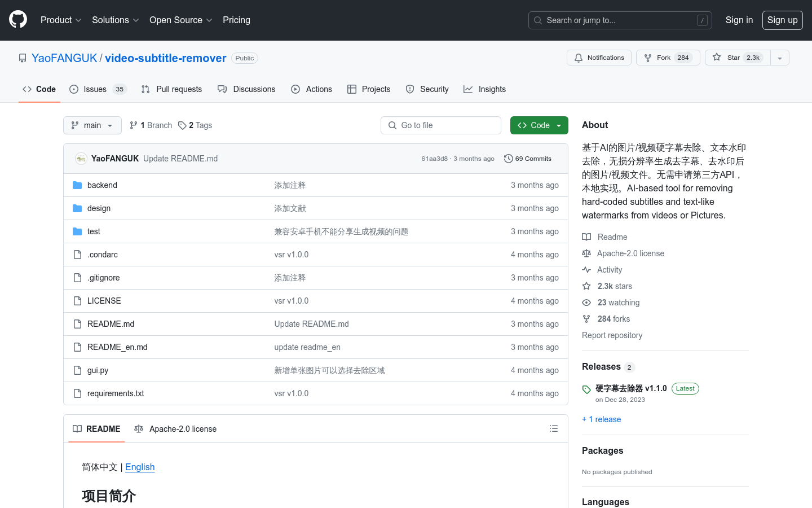Click commit message 'update readme_en'
Screen dimensions: 812x508
pyautogui.click(x=307, y=347)
